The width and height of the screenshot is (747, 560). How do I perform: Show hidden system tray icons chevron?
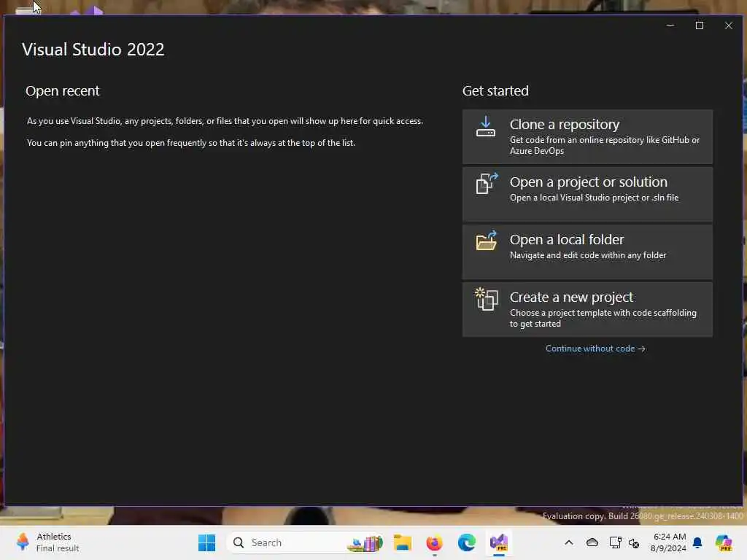569,542
